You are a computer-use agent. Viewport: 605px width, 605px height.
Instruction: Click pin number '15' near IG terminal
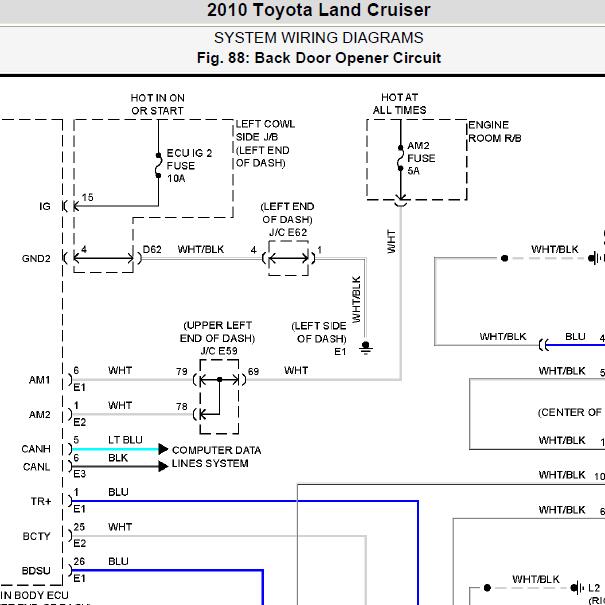(x=88, y=198)
